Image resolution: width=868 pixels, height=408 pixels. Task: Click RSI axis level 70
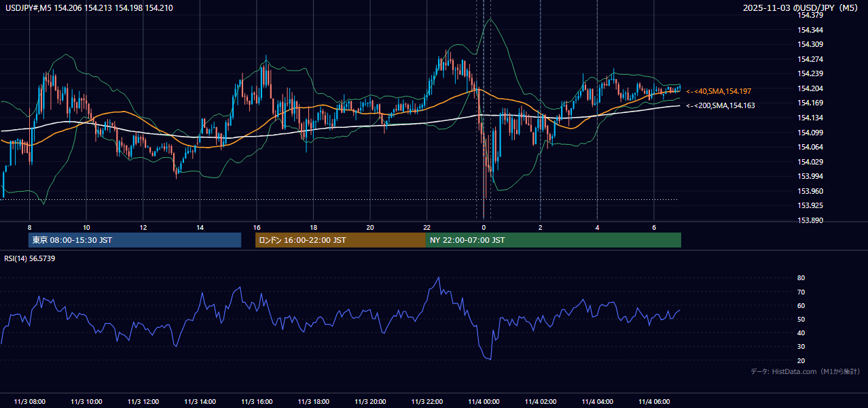point(801,292)
